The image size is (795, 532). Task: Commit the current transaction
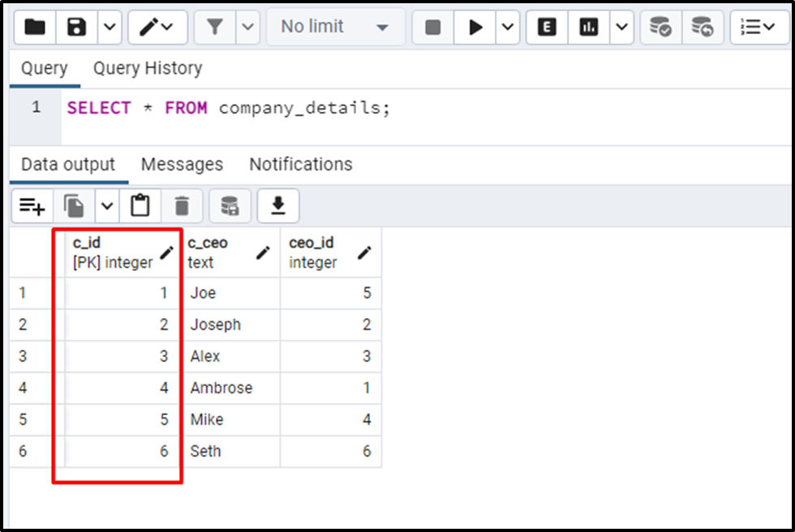coord(660,27)
